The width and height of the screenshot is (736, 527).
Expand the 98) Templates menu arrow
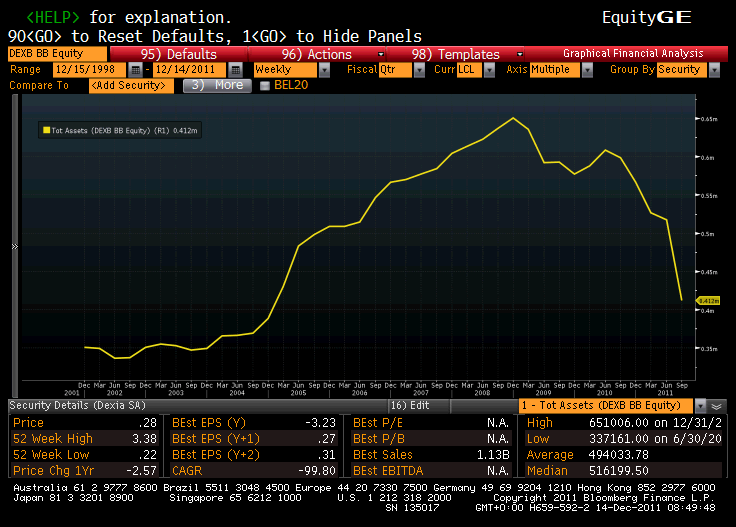pos(519,54)
